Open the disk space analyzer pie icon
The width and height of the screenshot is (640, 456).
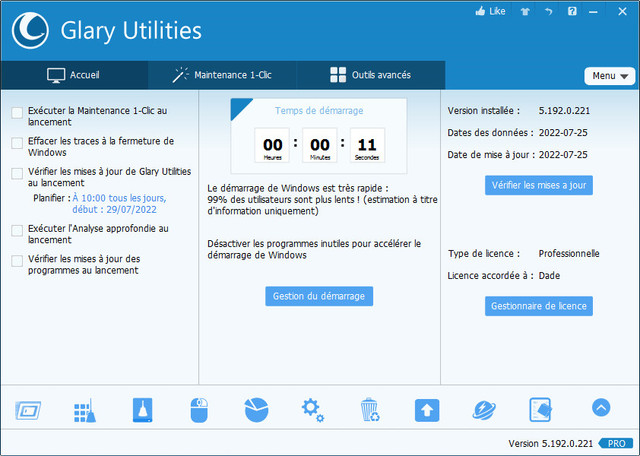[256, 410]
